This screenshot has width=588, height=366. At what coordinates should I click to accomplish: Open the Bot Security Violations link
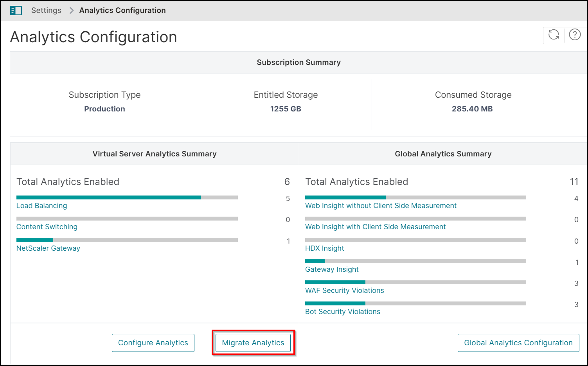point(343,312)
